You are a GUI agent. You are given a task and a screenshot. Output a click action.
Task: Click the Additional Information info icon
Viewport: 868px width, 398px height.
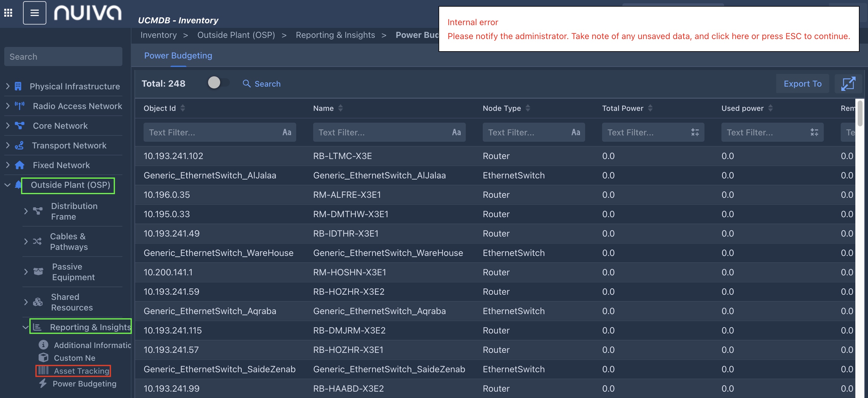(43, 345)
